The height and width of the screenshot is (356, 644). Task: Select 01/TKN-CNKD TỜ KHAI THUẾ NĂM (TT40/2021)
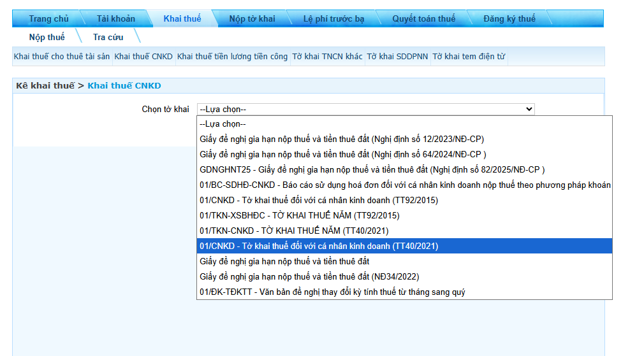294,231
